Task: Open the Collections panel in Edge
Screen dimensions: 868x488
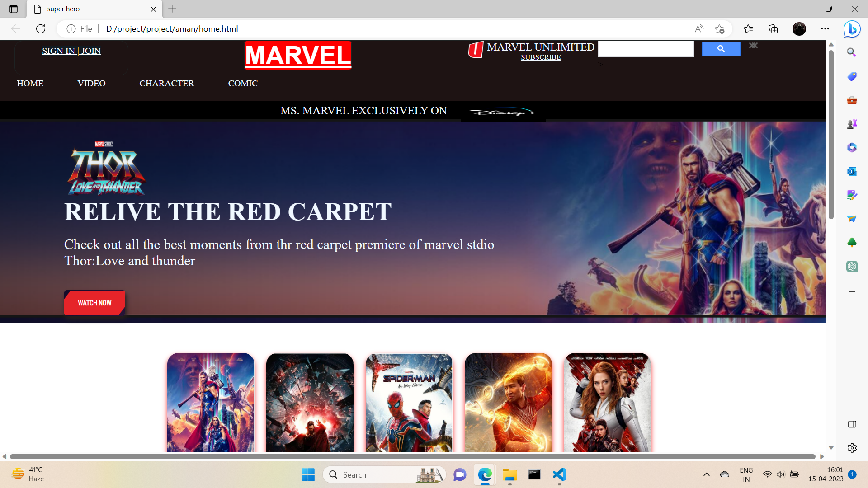Action: [x=773, y=28]
